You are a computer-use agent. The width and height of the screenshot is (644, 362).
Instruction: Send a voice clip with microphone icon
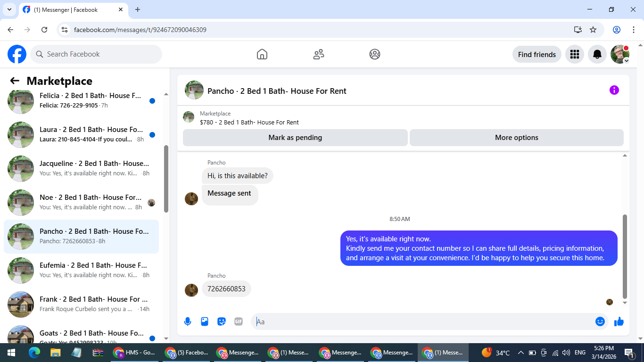click(x=188, y=321)
